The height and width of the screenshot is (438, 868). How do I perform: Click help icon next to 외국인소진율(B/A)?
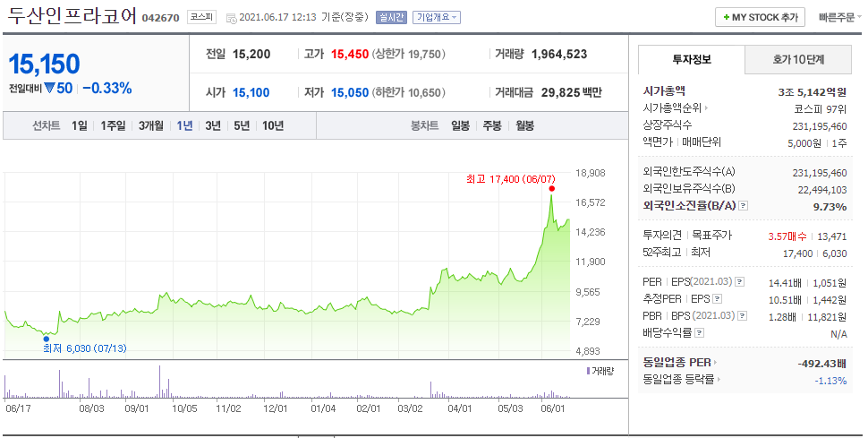click(744, 206)
